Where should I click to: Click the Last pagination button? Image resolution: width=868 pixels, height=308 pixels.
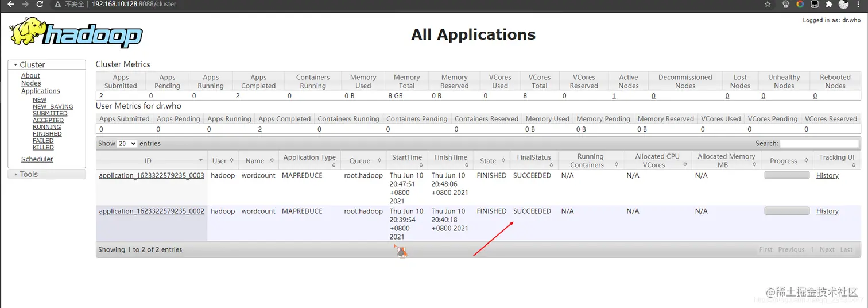[847, 249]
